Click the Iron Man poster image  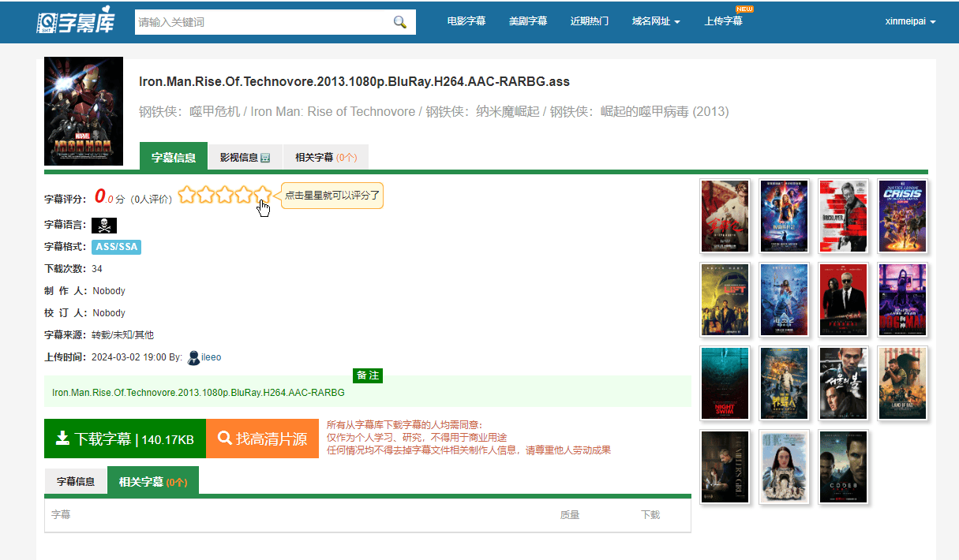(84, 111)
